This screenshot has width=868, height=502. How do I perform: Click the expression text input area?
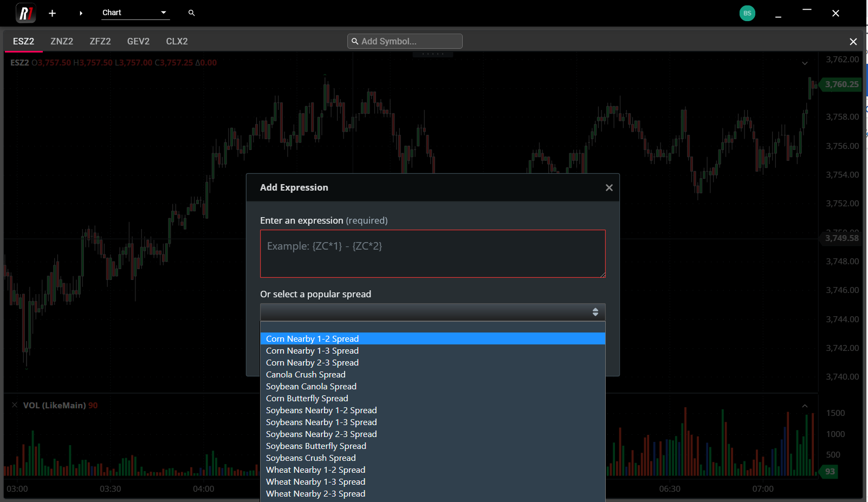pos(432,253)
